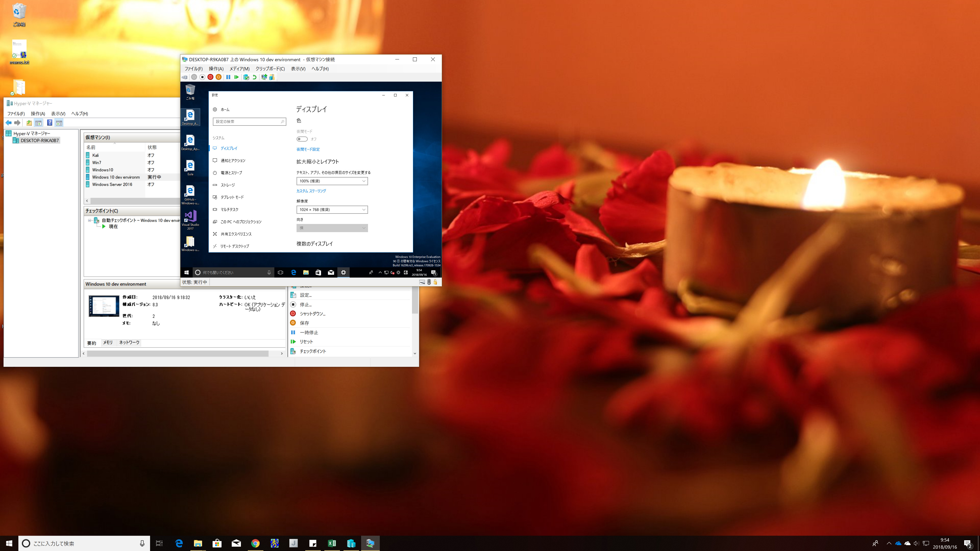Click the Enhanced Session icon in the VM toolbar
Viewport: 980px width, 551px height.
(x=264, y=77)
